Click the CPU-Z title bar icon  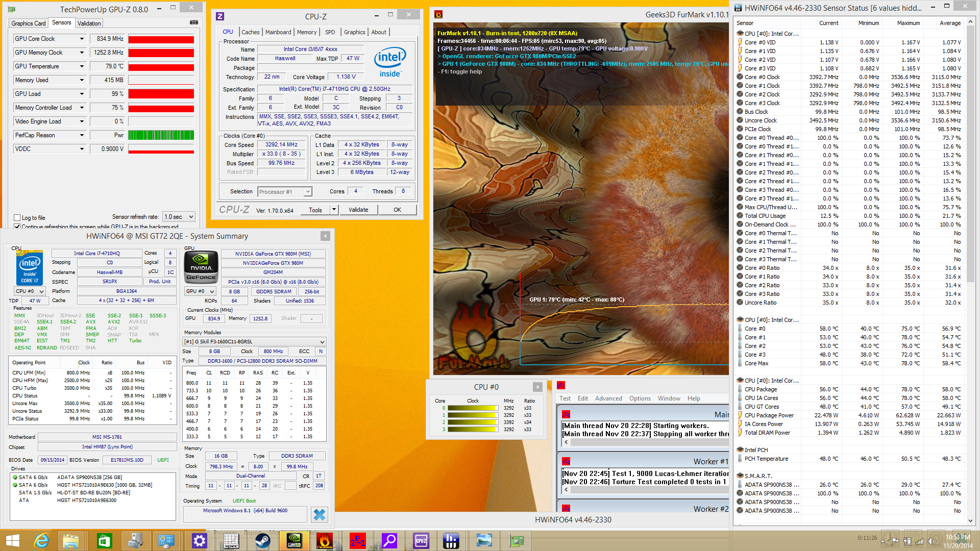[x=220, y=17]
